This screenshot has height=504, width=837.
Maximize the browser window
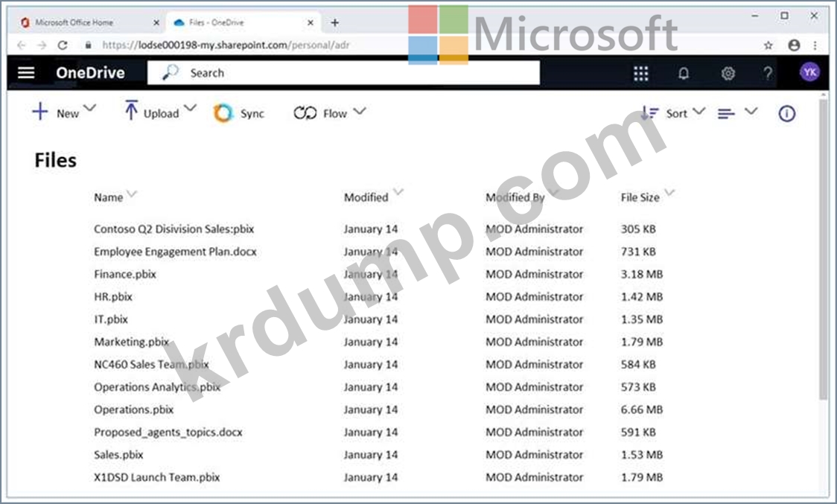point(784,16)
